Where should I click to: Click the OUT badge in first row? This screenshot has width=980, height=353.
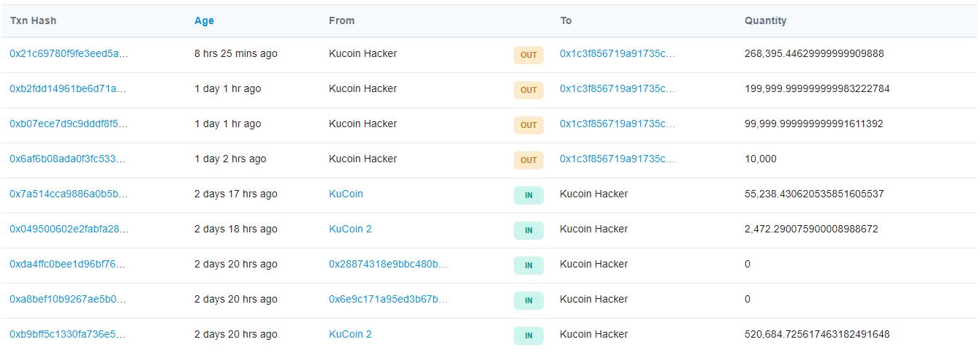coord(528,55)
